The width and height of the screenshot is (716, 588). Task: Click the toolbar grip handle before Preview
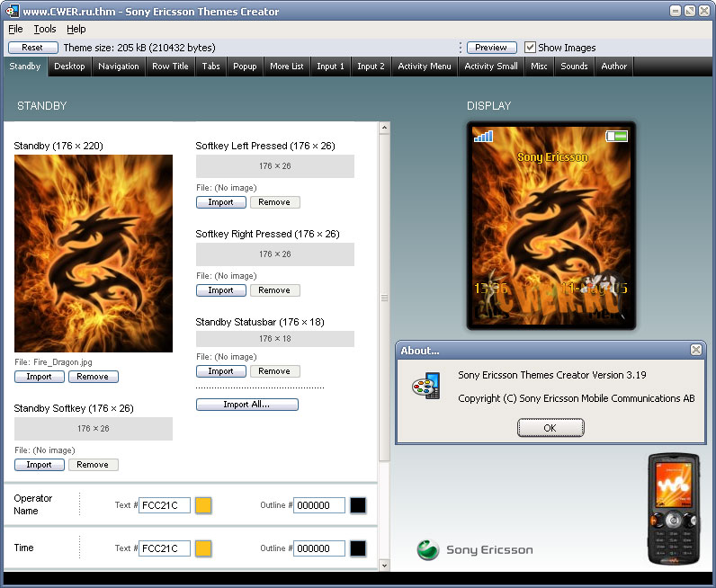(x=461, y=48)
